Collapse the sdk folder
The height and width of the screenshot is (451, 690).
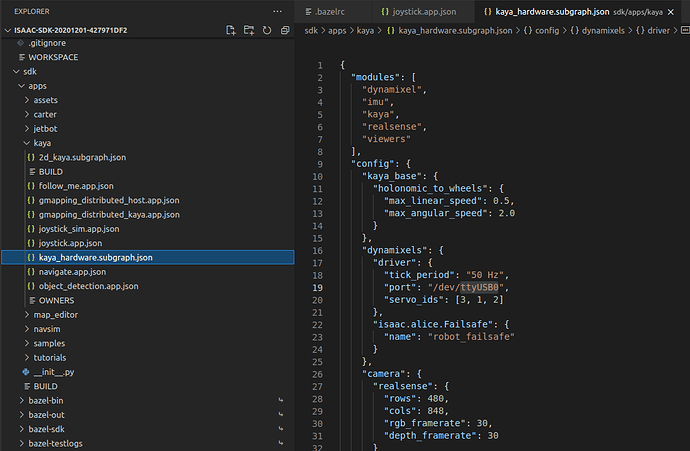[x=16, y=71]
